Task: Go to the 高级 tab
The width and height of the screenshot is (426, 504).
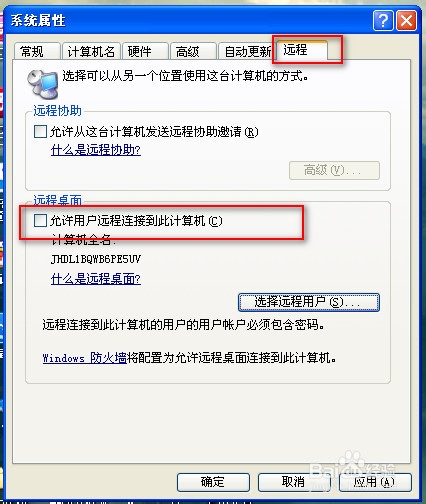Action: tap(193, 52)
